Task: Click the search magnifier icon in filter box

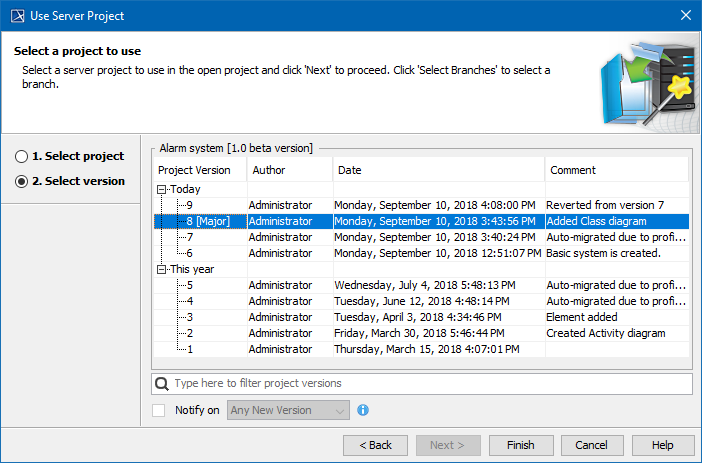Action: (162, 383)
